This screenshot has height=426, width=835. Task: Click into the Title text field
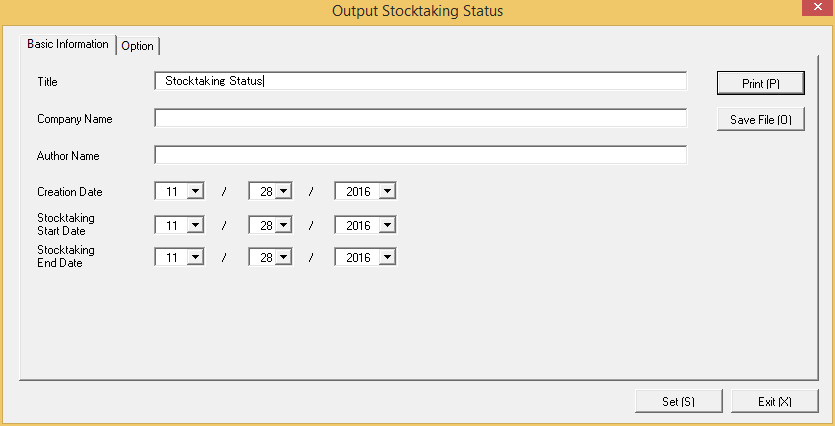point(420,81)
